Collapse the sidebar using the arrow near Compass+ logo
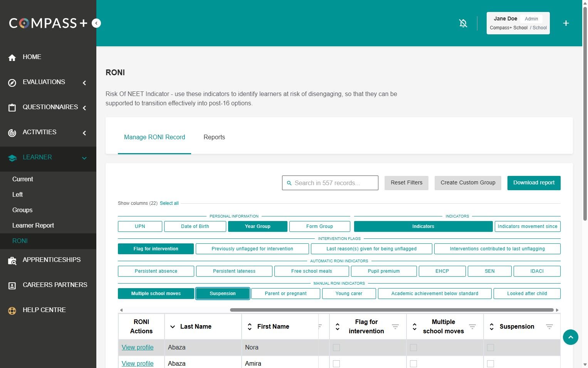Screen dimensions: 588x368 96,23
